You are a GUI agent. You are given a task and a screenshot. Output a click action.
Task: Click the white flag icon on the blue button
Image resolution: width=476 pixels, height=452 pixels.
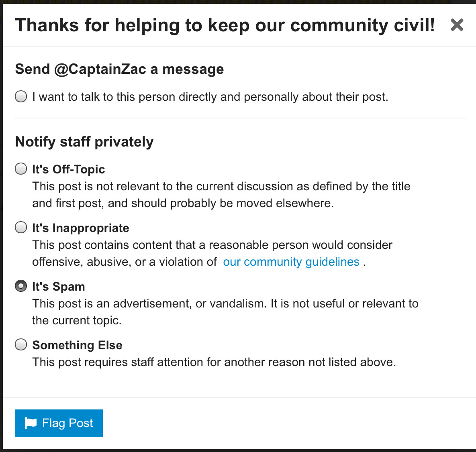tap(31, 423)
